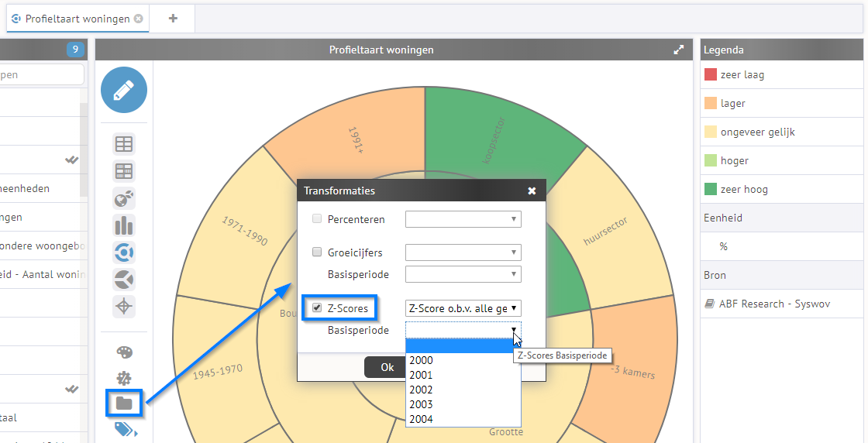The width and height of the screenshot is (868, 443).
Task: Select the blank option in the list
Action: [x=463, y=345]
